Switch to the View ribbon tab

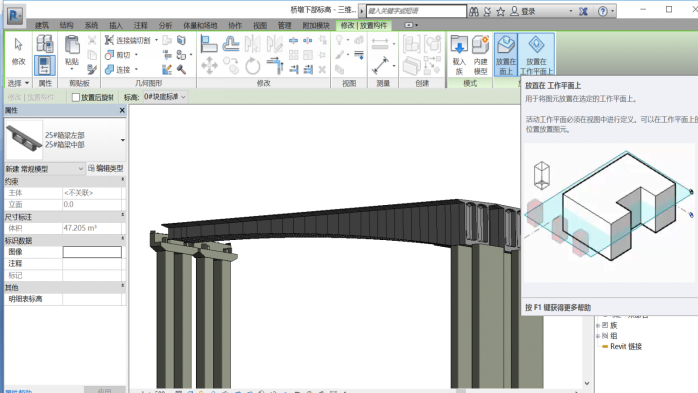tap(260, 25)
